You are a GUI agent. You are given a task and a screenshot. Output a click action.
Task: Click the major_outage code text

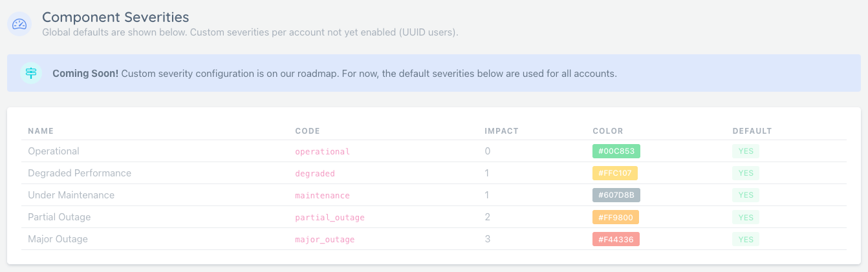[x=325, y=240]
